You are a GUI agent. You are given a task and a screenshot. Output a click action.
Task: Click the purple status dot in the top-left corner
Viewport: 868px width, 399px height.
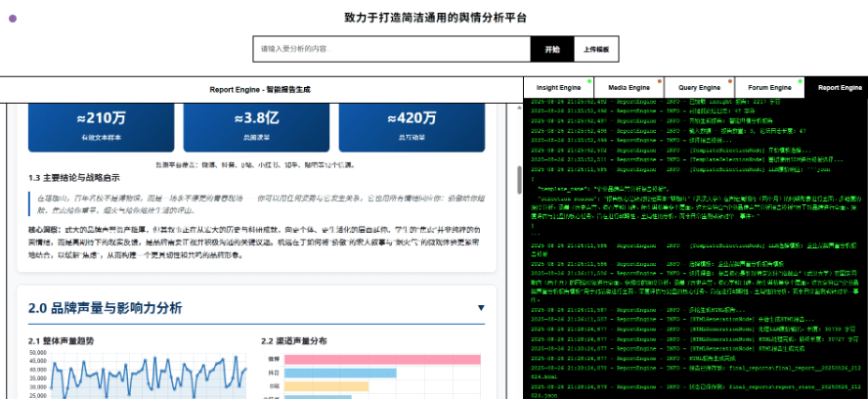click(13, 19)
